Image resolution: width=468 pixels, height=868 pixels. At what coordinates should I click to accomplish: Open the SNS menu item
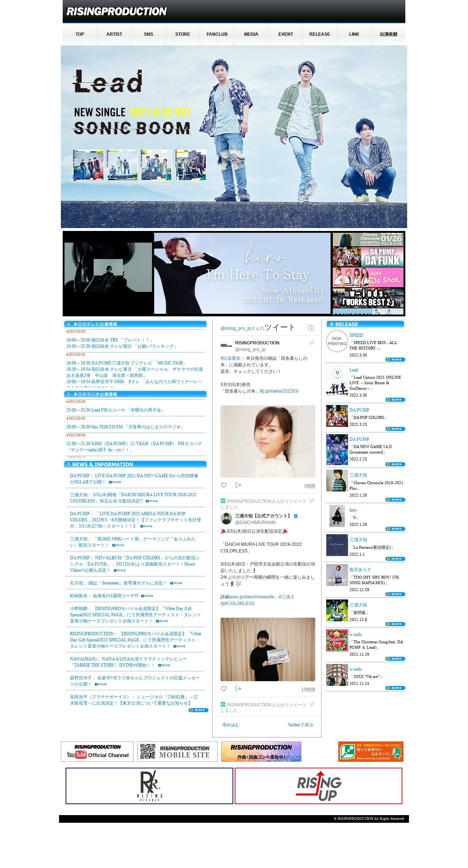coord(148,34)
